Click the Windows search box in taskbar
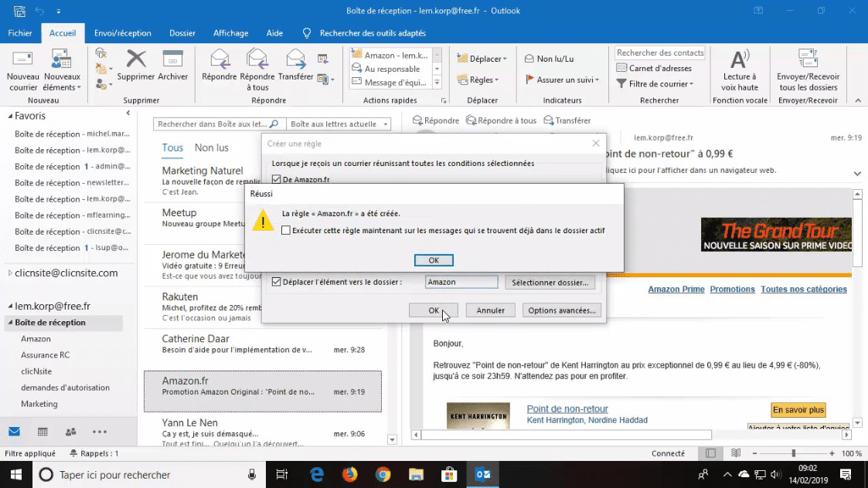The image size is (868, 488). pyautogui.click(x=149, y=475)
